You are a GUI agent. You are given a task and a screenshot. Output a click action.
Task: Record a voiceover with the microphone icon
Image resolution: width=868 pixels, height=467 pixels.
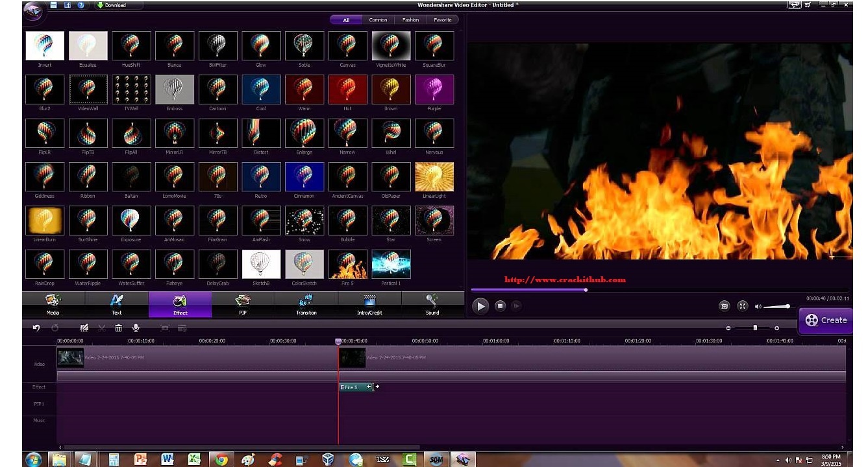(x=136, y=328)
